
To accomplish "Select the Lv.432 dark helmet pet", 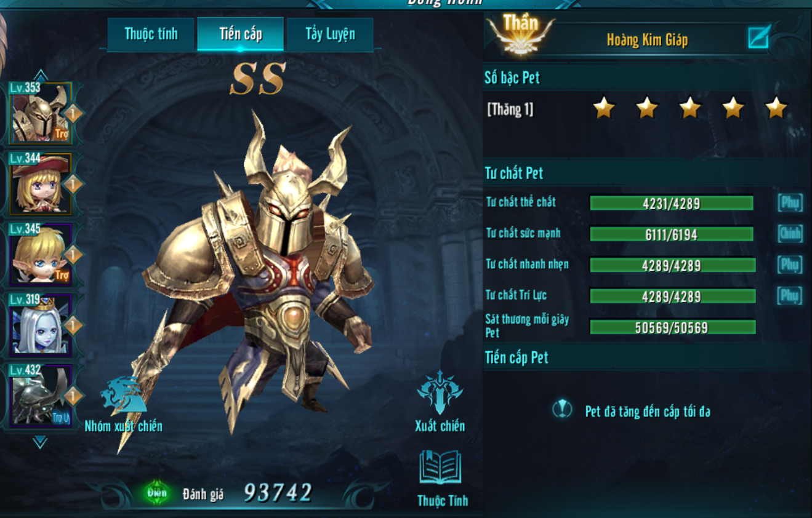I will 41,396.
